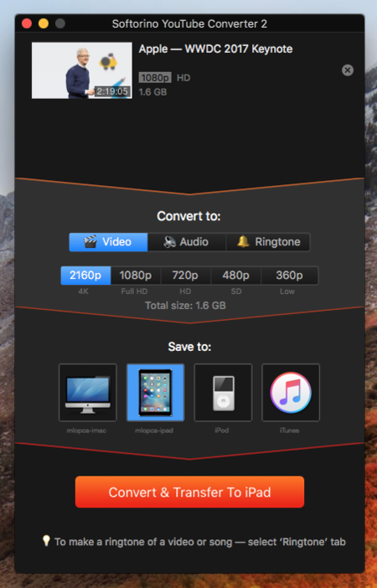The image size is (377, 588).
Task: Pick the iTunes music note icon
Action: (291, 392)
